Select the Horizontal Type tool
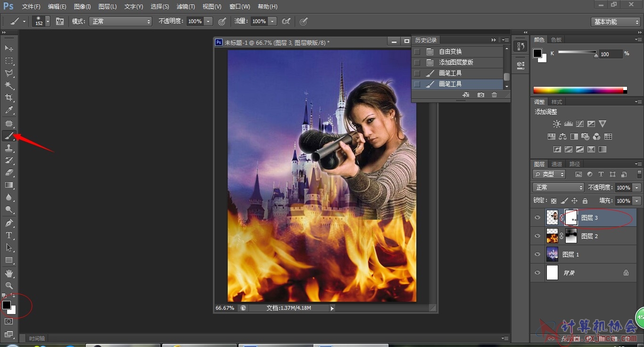Viewport: 644px width, 347px height. point(9,235)
